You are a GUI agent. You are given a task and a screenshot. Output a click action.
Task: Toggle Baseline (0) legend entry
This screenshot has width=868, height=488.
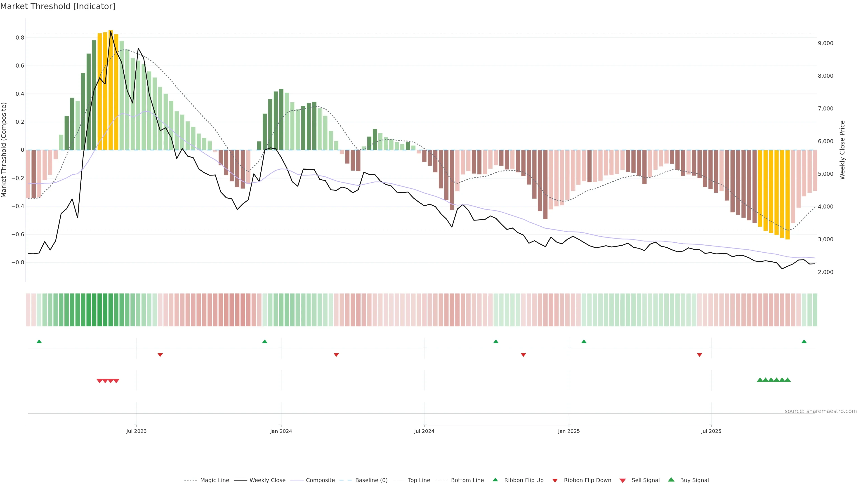pos(371,480)
